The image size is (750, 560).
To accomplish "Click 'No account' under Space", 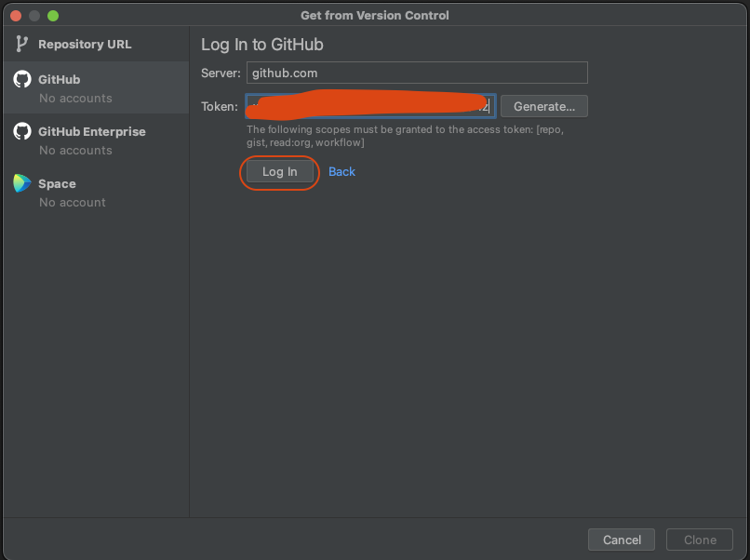I will (73, 202).
